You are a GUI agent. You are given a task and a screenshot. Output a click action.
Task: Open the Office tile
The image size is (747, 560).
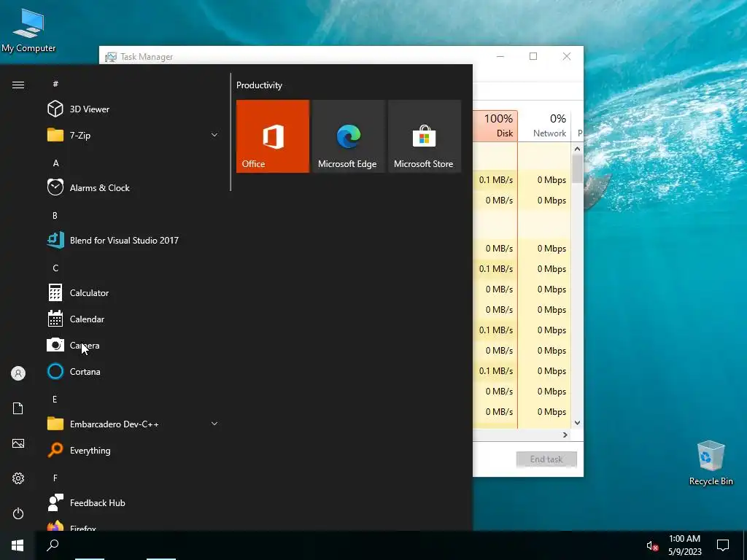[273, 136]
